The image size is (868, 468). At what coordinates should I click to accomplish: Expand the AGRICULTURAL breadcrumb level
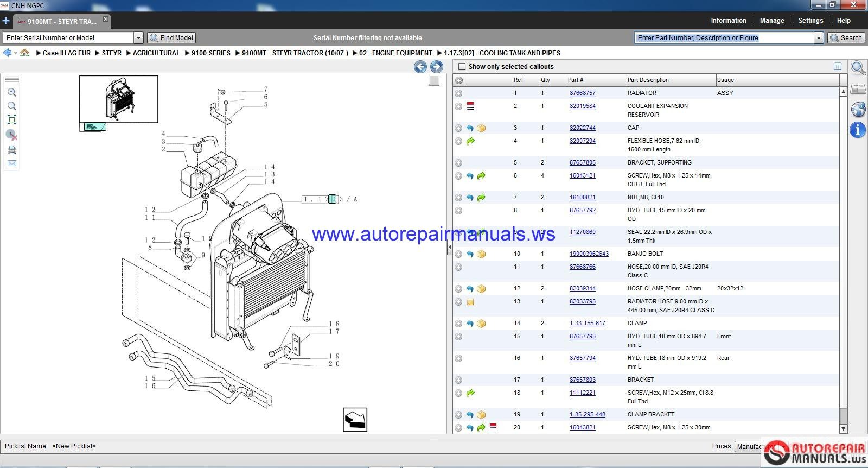129,53
